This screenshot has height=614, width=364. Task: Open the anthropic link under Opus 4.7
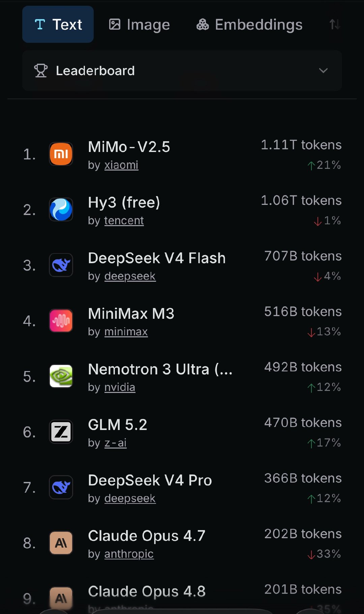(x=129, y=554)
